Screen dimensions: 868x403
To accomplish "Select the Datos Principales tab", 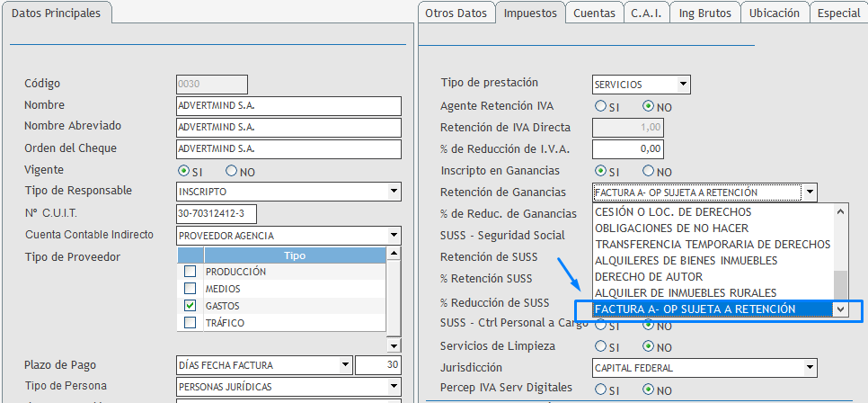I will click(x=56, y=13).
